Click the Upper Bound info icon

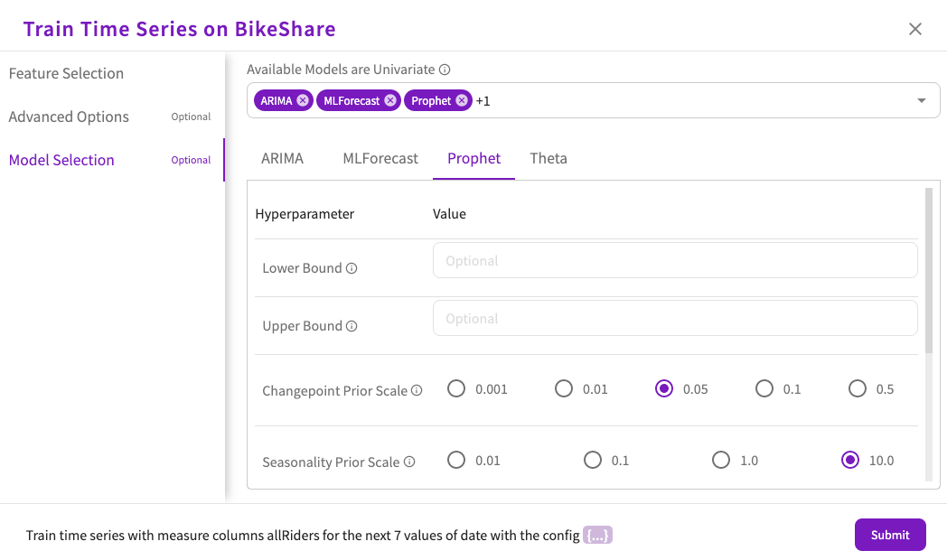point(352,326)
